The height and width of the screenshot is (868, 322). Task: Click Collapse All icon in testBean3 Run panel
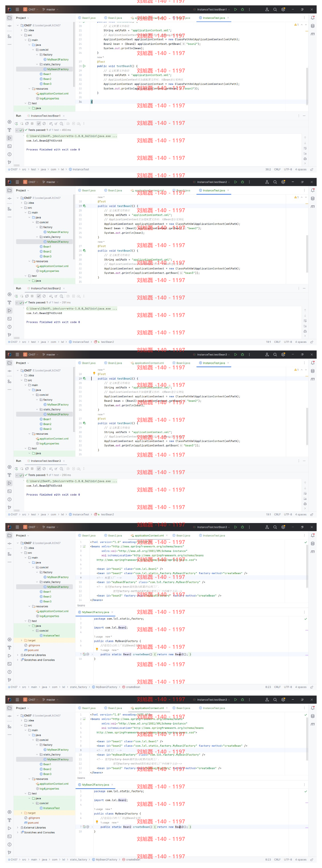pos(56,469)
